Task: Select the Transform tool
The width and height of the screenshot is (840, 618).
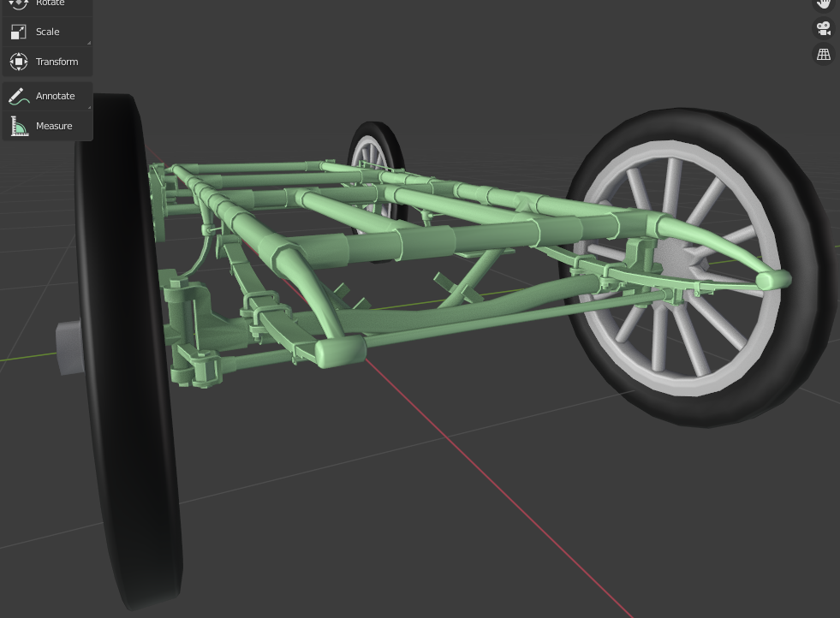Action: tap(47, 62)
